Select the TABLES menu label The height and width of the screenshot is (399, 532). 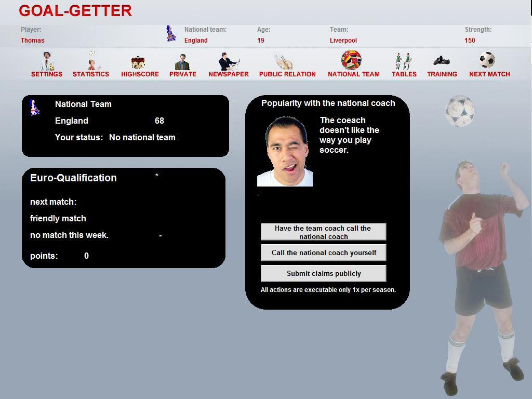pyautogui.click(x=404, y=74)
